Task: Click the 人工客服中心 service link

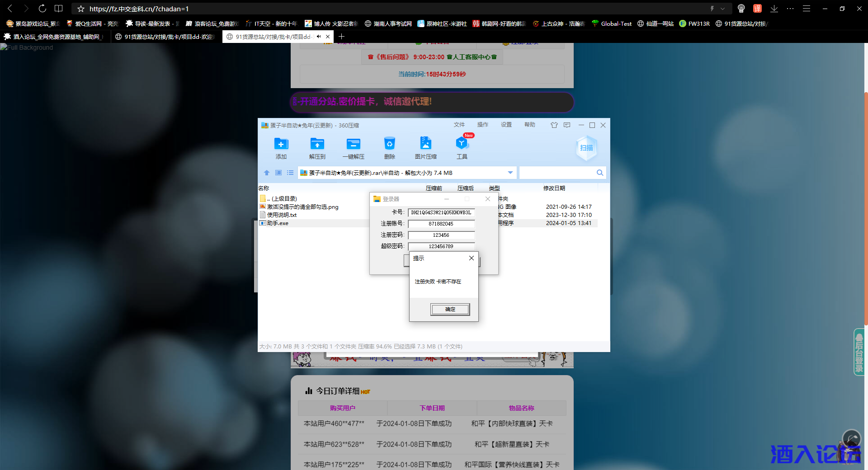Action: [472, 57]
